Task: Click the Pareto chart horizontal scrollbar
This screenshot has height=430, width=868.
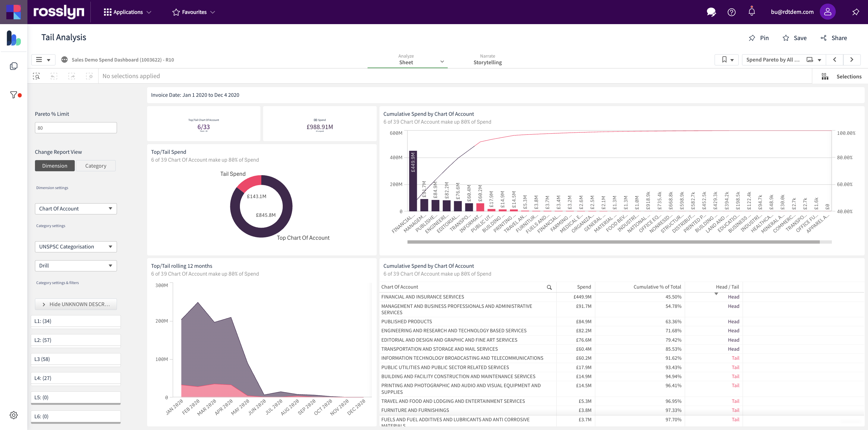Action: coord(613,242)
